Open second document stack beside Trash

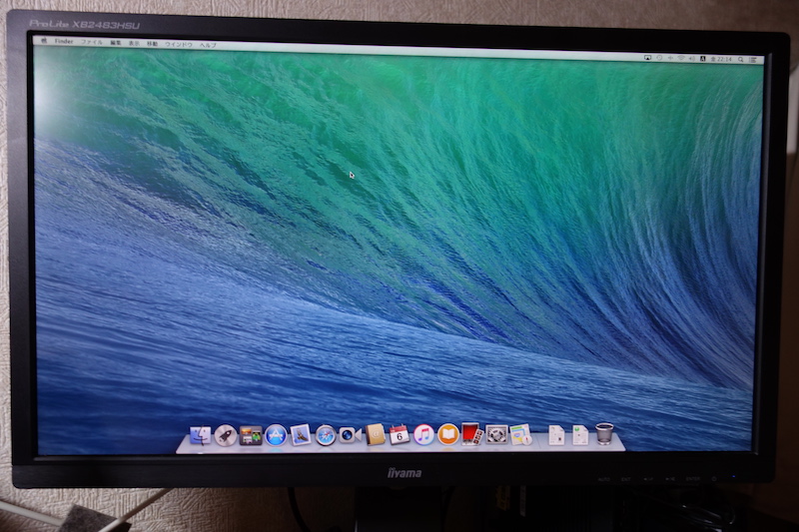tap(580, 435)
